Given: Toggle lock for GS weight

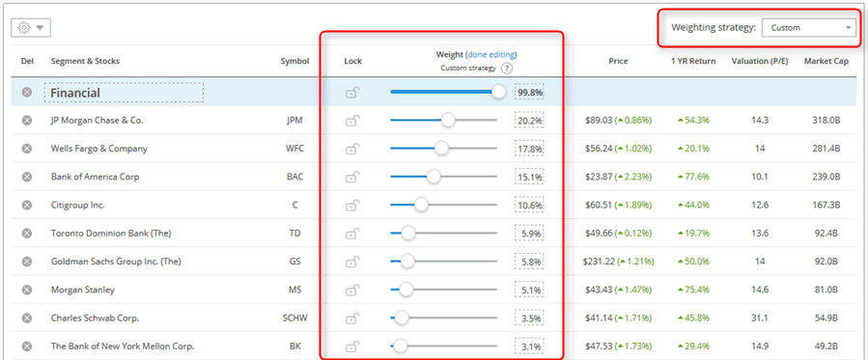Looking at the screenshot, I should (352, 262).
